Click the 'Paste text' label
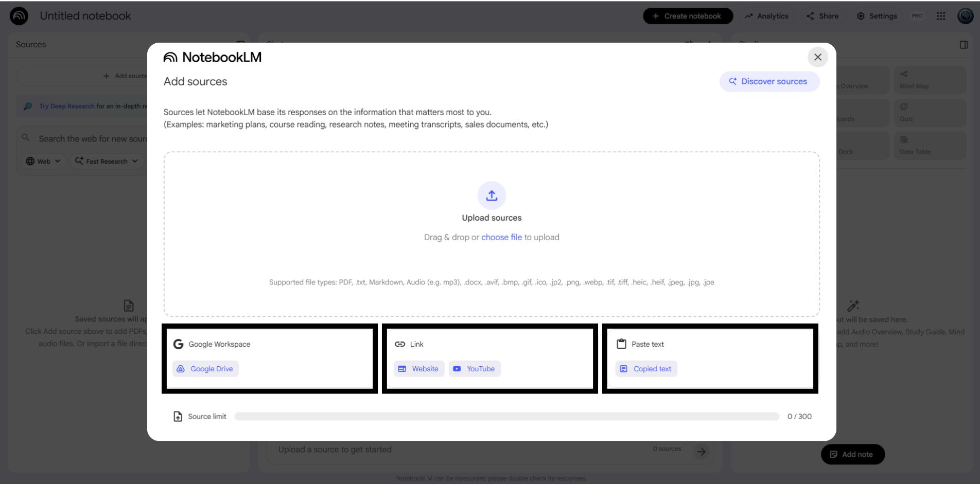This screenshot has height=485, width=980. pyautogui.click(x=647, y=344)
